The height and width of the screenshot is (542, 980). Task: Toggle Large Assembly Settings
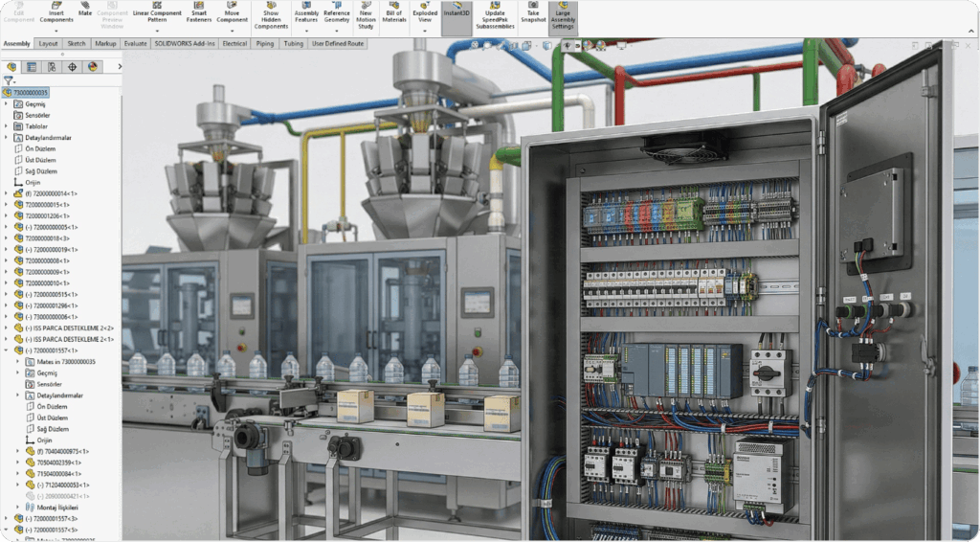point(564,16)
